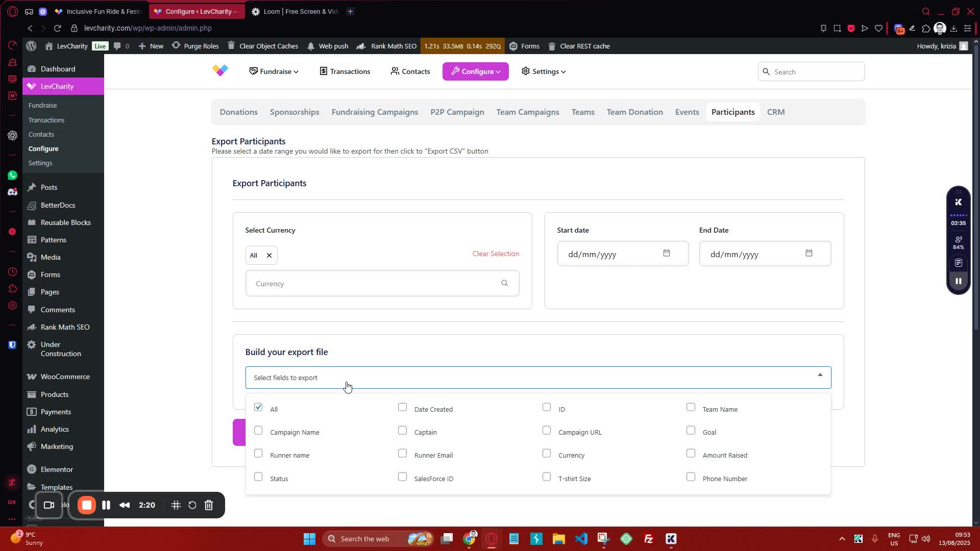Click the LevCharity heart logo icon
Image resolution: width=980 pixels, height=551 pixels.
click(x=220, y=70)
